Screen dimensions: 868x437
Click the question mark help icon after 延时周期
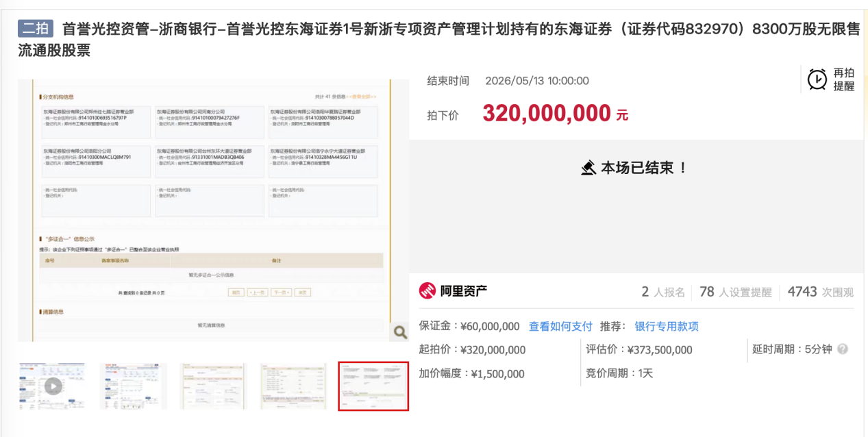coord(843,349)
